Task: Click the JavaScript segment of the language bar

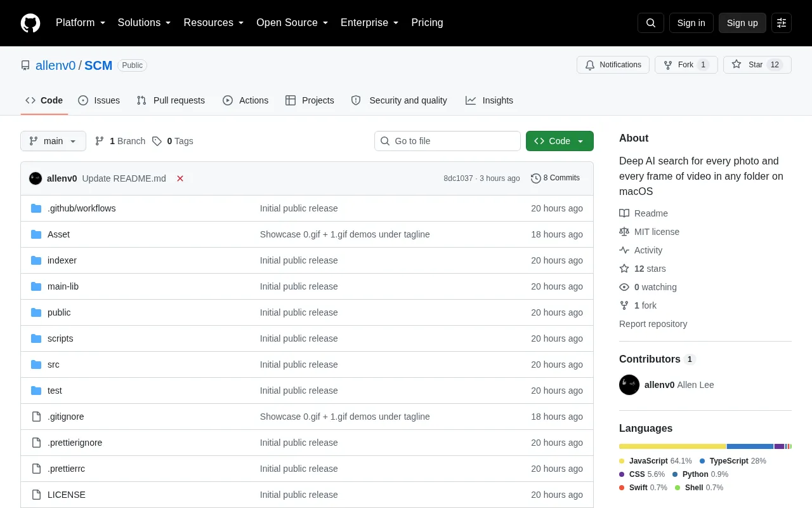Action: tap(673, 446)
